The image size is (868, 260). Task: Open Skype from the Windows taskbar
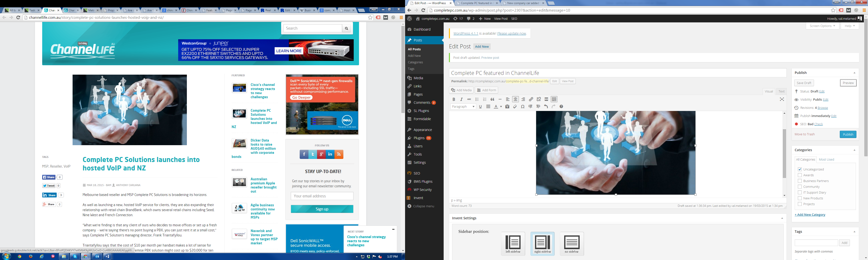click(75, 256)
